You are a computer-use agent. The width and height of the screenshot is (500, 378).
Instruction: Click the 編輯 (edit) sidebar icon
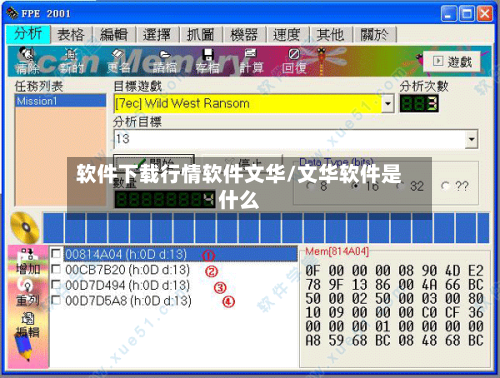coord(28,325)
